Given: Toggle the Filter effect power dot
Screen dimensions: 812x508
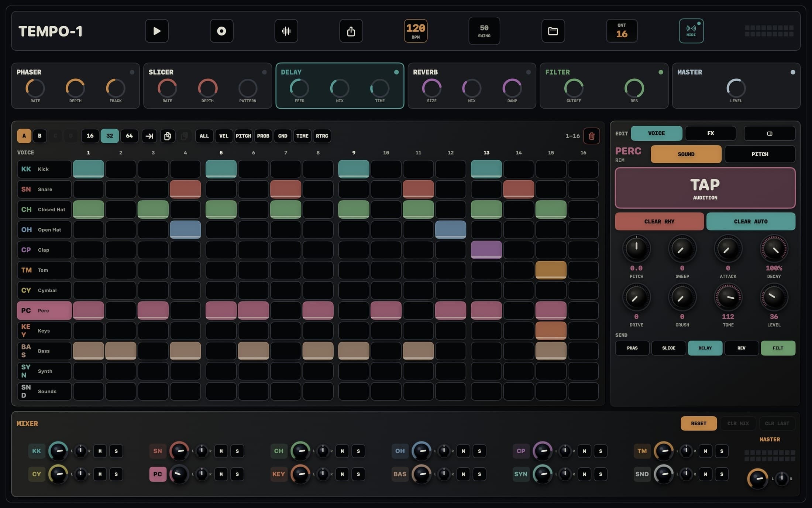Looking at the screenshot, I should (661, 72).
